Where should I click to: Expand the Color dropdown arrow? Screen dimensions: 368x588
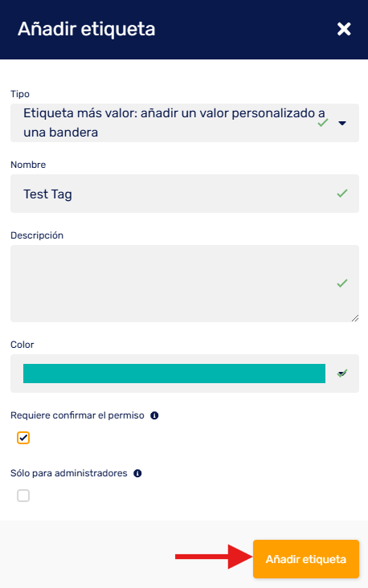click(341, 374)
